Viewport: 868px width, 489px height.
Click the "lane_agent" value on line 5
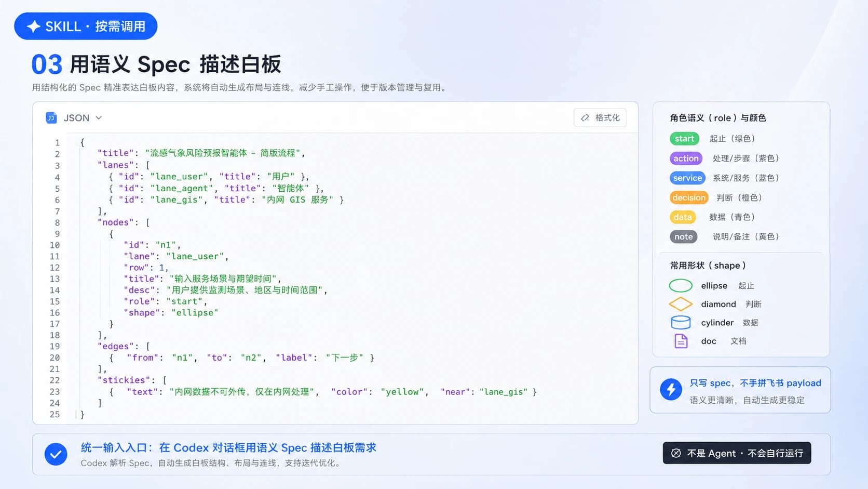pos(182,188)
